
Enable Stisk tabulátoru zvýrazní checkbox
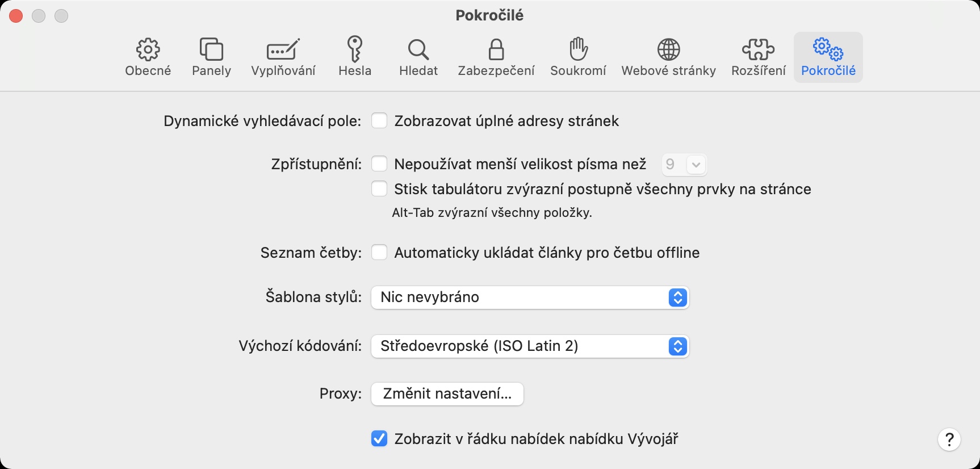(379, 189)
